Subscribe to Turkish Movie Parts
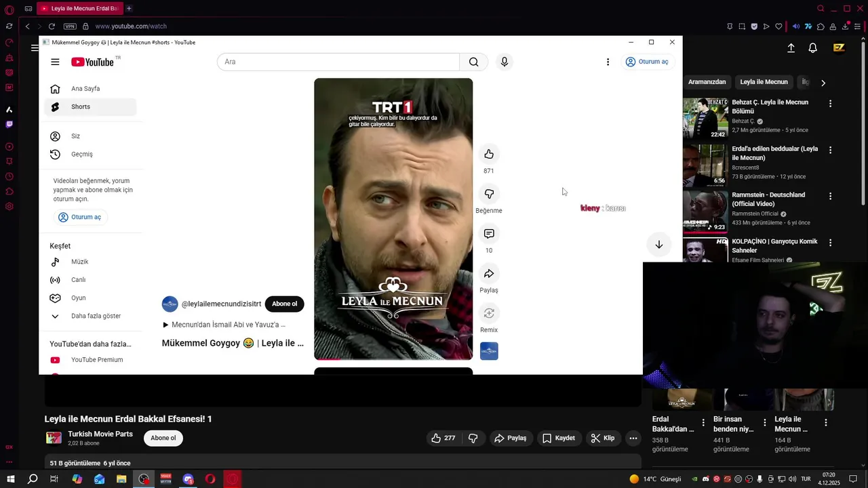This screenshot has height=488, width=868. pos(163,438)
